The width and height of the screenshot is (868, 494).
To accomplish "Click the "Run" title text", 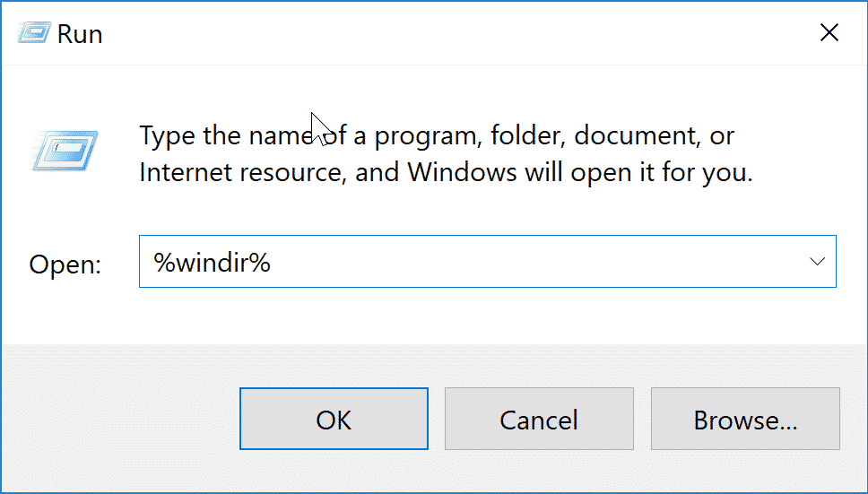I will point(80,34).
